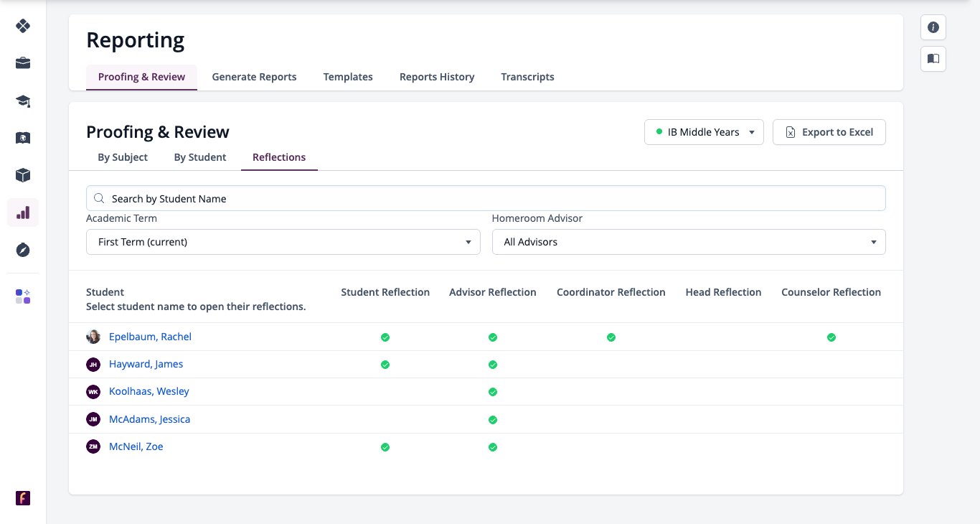This screenshot has width=980, height=524.
Task: Switch to the Generate Reports tab
Action: 254,77
